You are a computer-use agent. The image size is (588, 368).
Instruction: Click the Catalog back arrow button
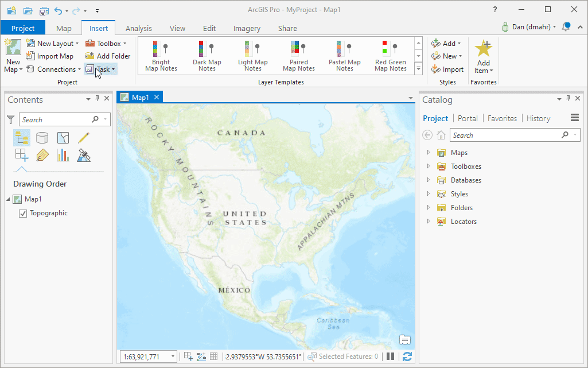(x=427, y=135)
